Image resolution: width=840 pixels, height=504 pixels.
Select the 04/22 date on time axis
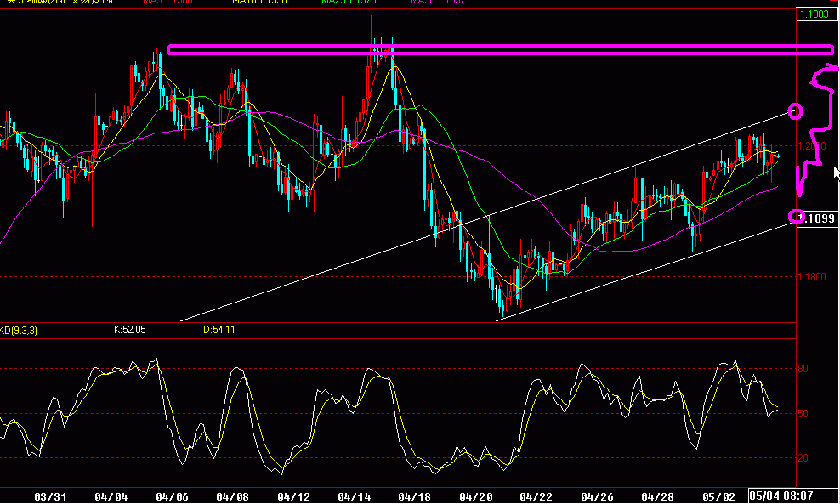pos(536,497)
